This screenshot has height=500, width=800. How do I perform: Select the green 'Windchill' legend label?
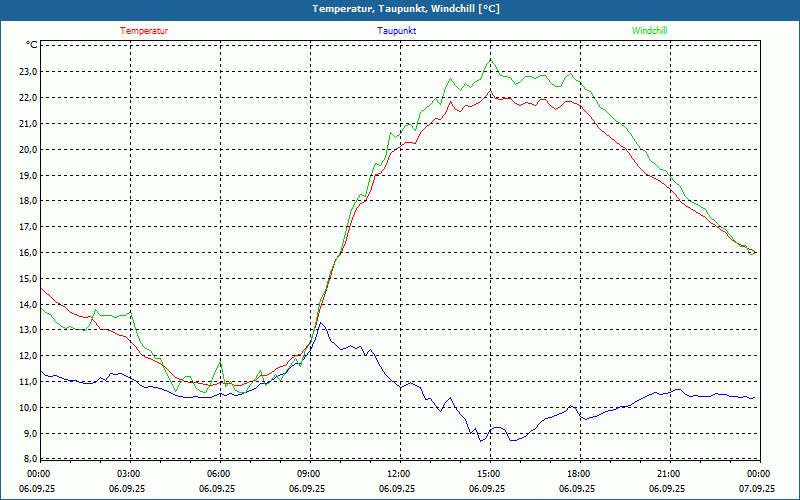tap(649, 31)
